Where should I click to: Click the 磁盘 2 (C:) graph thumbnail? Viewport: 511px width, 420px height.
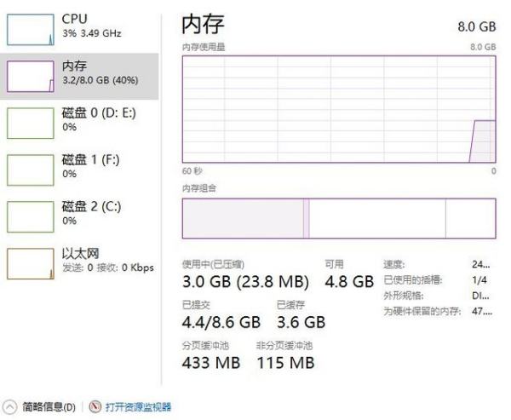pyautogui.click(x=30, y=216)
